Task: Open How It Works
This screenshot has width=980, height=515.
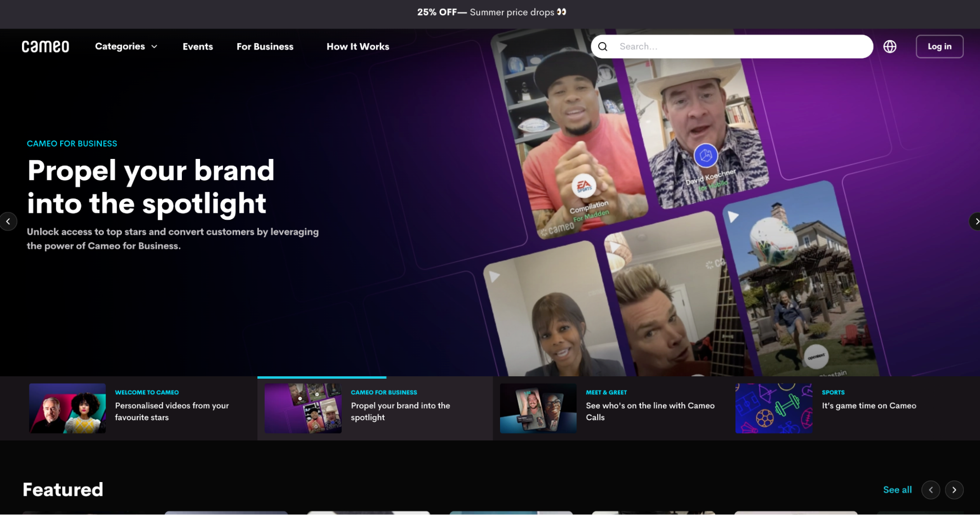Action: pyautogui.click(x=358, y=47)
